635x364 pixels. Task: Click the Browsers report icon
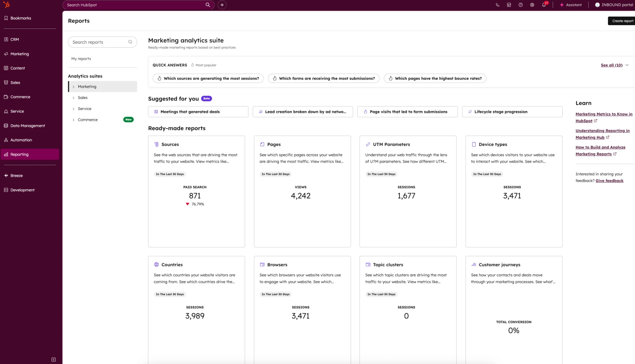pyautogui.click(x=262, y=264)
